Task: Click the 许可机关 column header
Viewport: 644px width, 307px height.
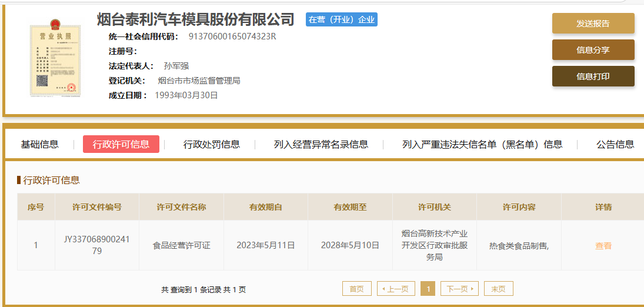Action: (x=435, y=206)
